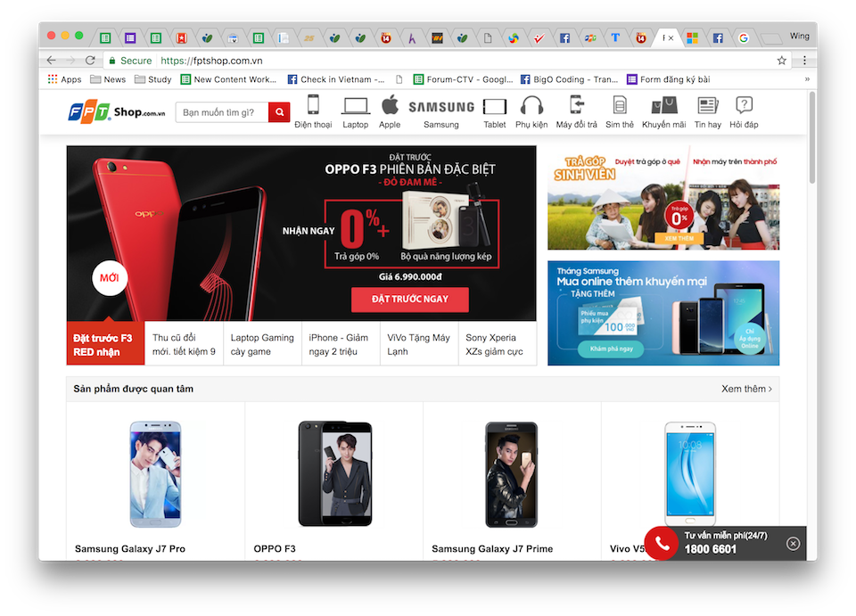
Task: Open the OPPO F3 product image
Action: (x=335, y=473)
